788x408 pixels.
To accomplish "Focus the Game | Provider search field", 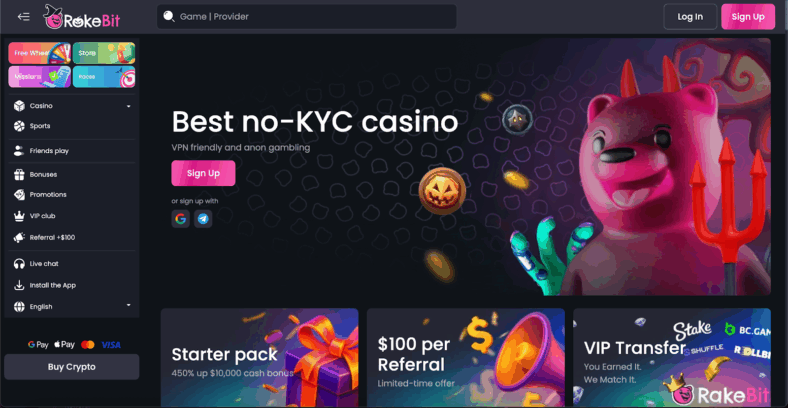I will click(307, 17).
